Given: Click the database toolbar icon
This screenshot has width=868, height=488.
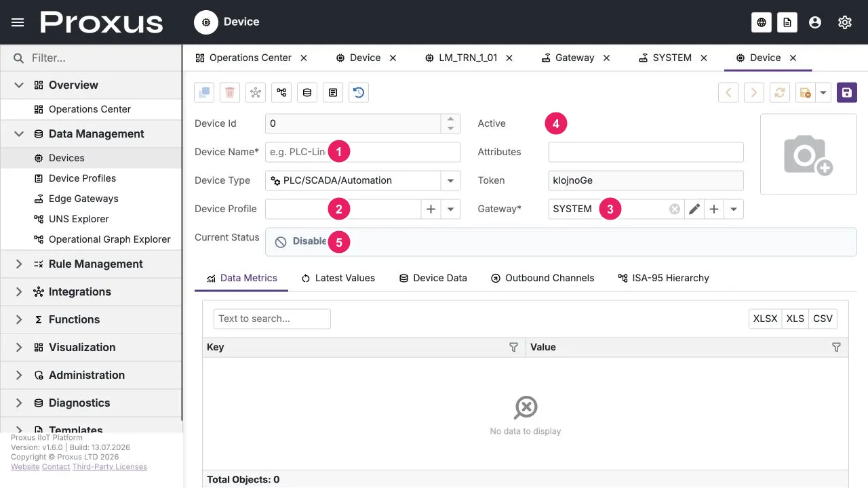Looking at the screenshot, I should tap(307, 93).
